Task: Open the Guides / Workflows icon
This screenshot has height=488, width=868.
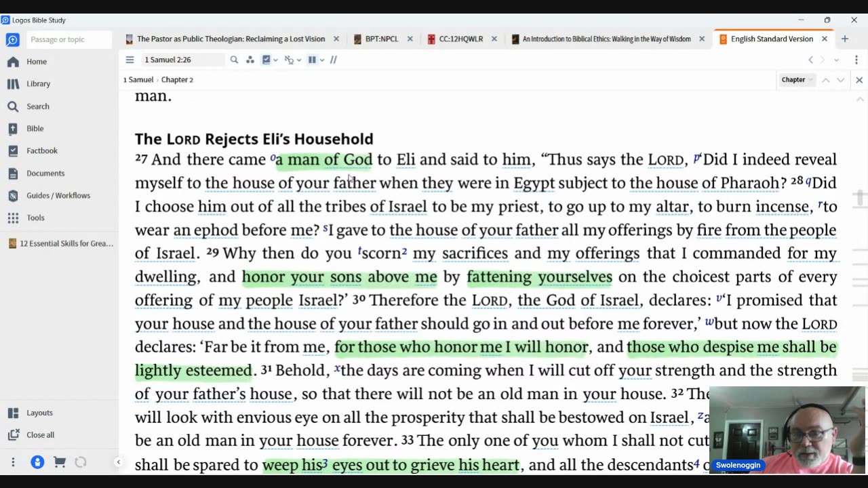Action: click(x=13, y=195)
